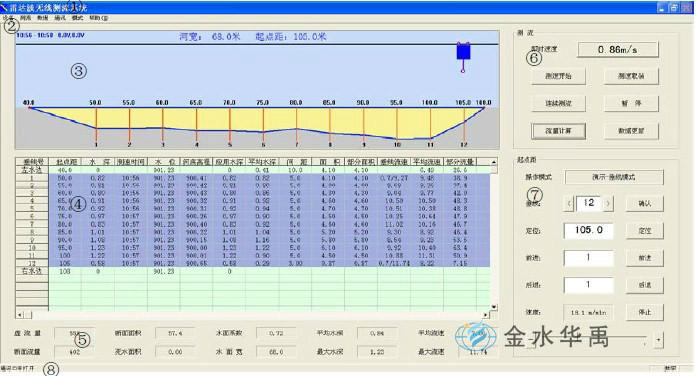Click the 面积 column header
Viewport: 696px width, 376px height.
(x=328, y=162)
